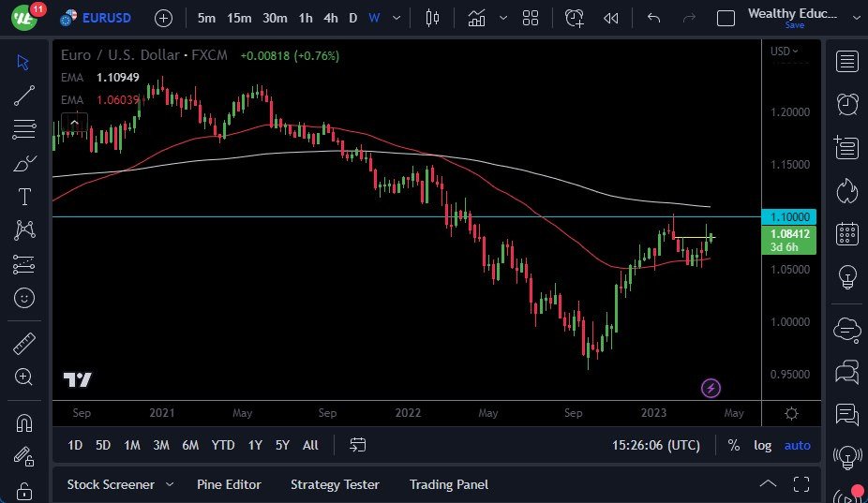868x503 pixels.
Task: Select the 4h timeframe button
Action: click(330, 18)
